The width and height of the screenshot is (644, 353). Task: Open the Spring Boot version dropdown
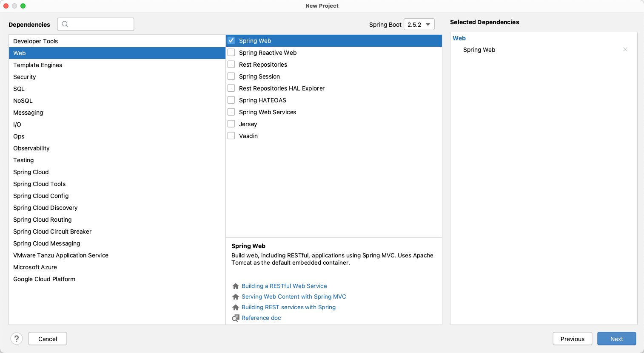[x=419, y=25]
